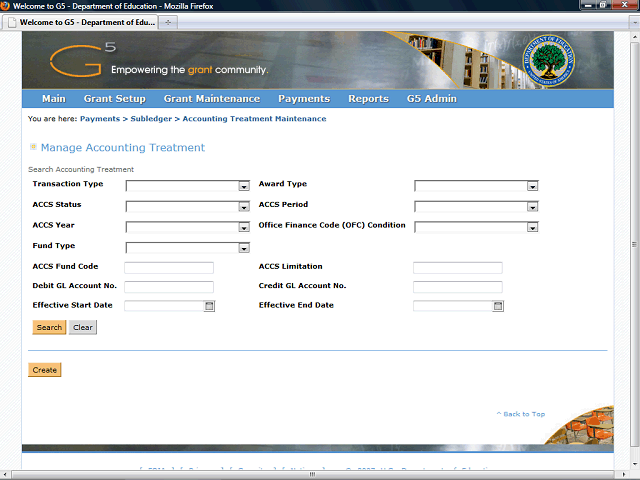The image size is (640, 480).
Task: Expand the ACCS Year dropdown
Action: pos(244,227)
